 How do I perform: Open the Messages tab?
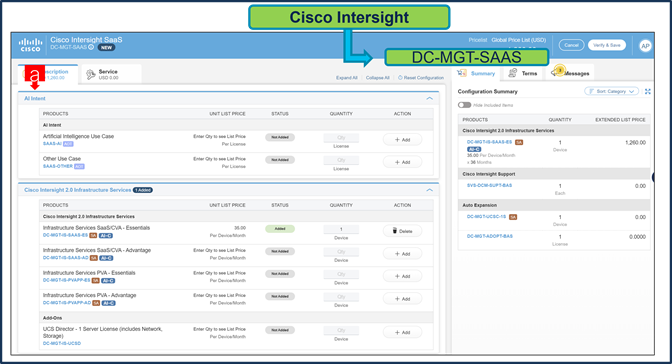[x=570, y=73]
